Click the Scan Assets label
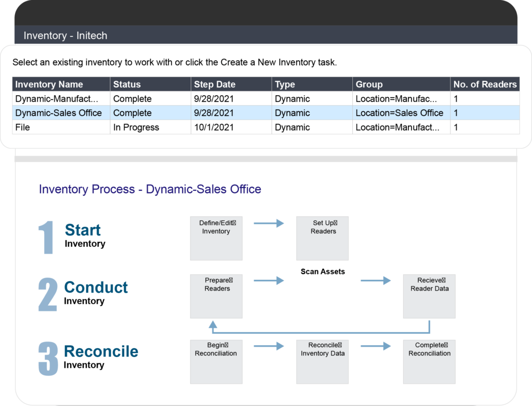532x406 pixels. pyautogui.click(x=322, y=271)
